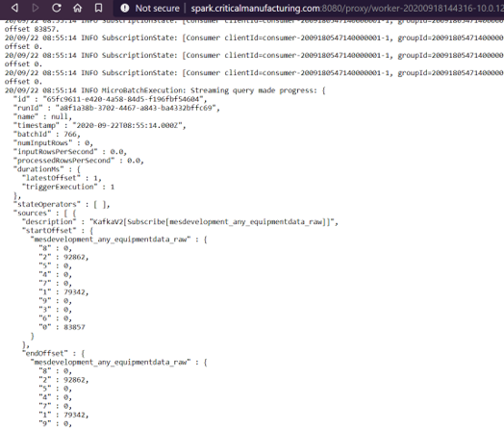This screenshot has width=504, height=429.
Task: Click startOffset partition "1" : 79342 value
Action: (x=76, y=292)
